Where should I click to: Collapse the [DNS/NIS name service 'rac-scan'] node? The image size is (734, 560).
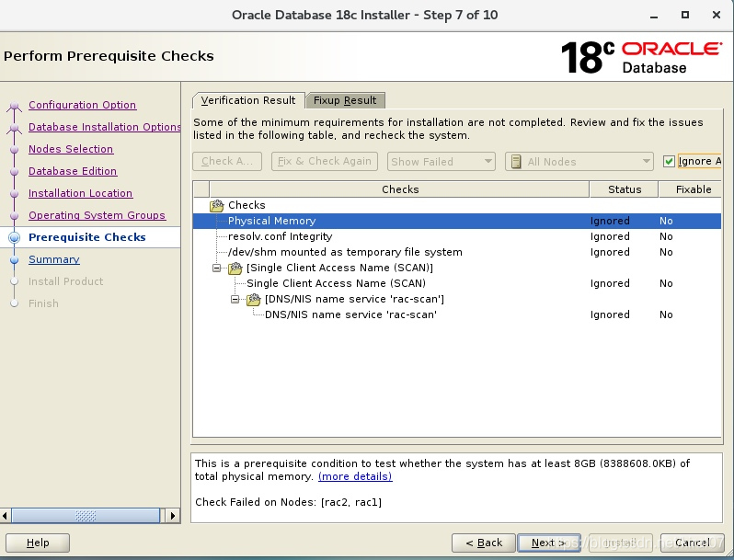click(x=235, y=299)
